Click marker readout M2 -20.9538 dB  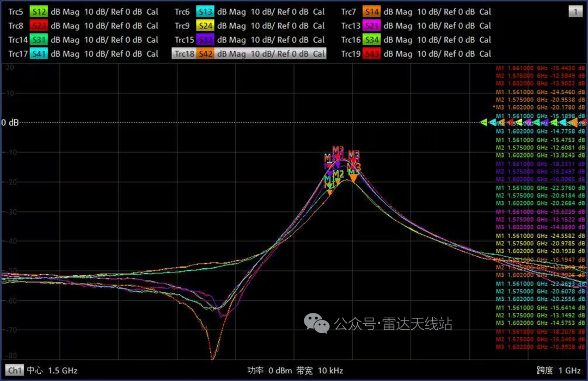(540, 100)
